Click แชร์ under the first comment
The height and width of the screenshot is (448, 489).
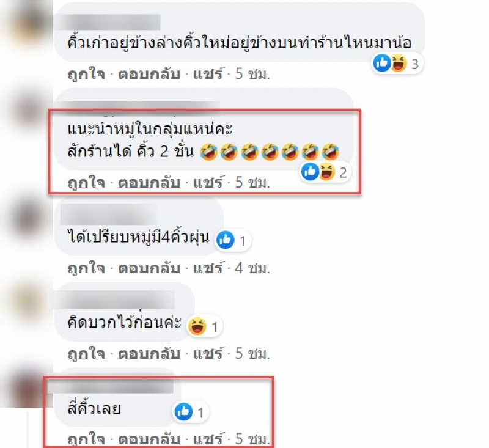(x=208, y=74)
